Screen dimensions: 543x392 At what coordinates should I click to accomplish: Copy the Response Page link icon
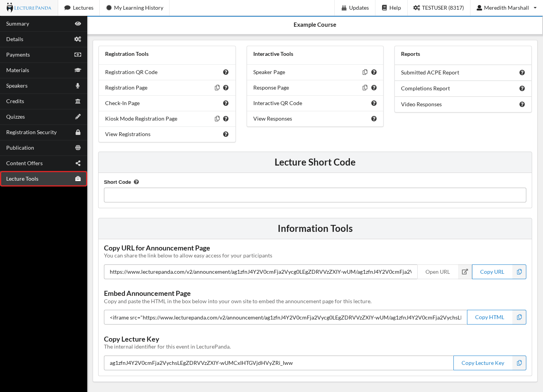pos(365,88)
